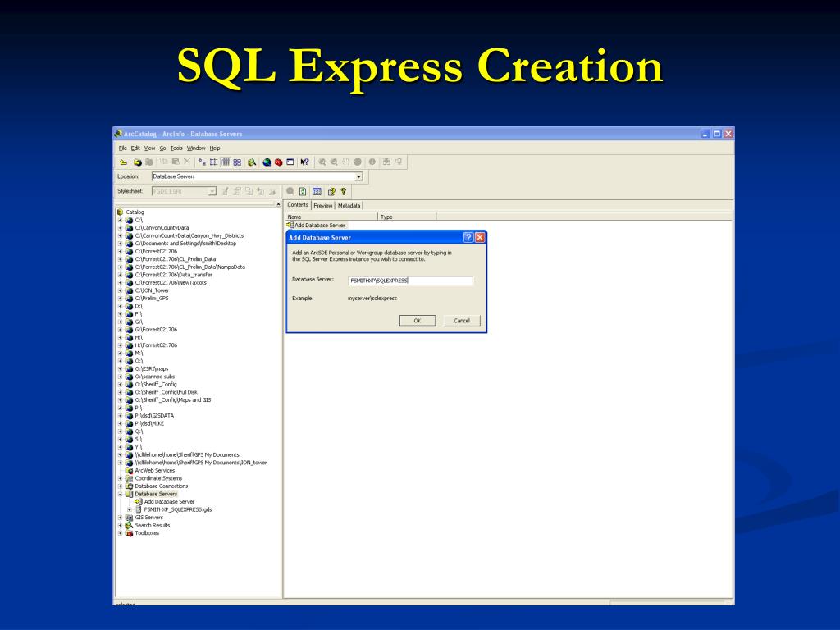This screenshot has width=840, height=630.
Task: Expand the Coordinate Systems node
Action: [120, 478]
